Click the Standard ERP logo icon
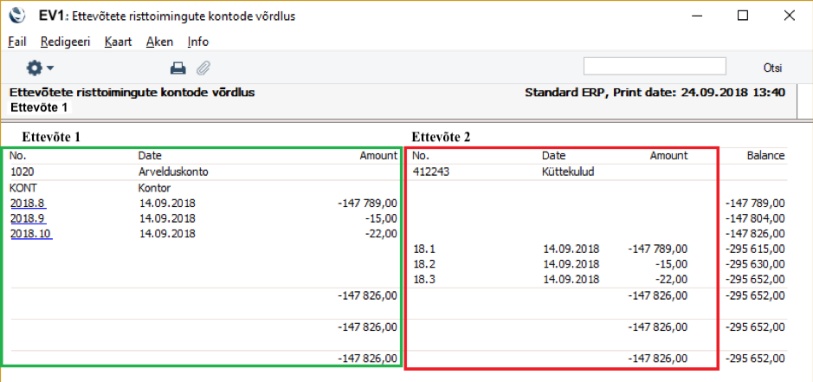The width and height of the screenshot is (813, 382). [x=17, y=16]
